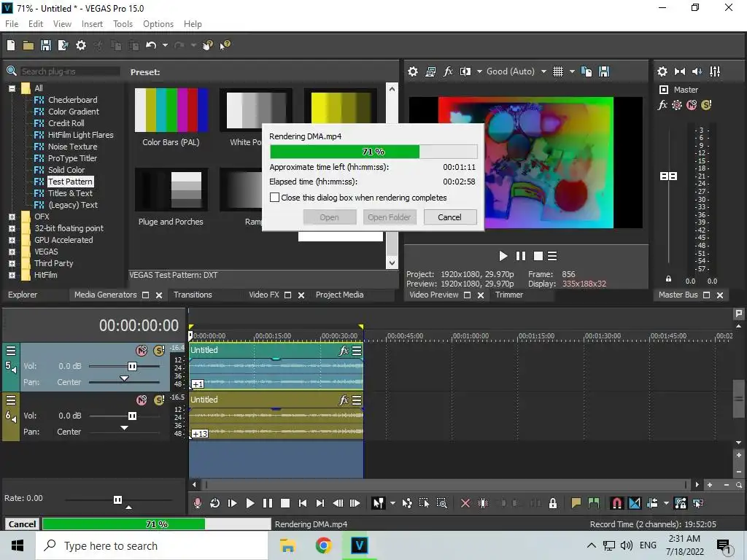Toggle the Master Bus fader lock
747x560 pixels.
(x=668, y=279)
